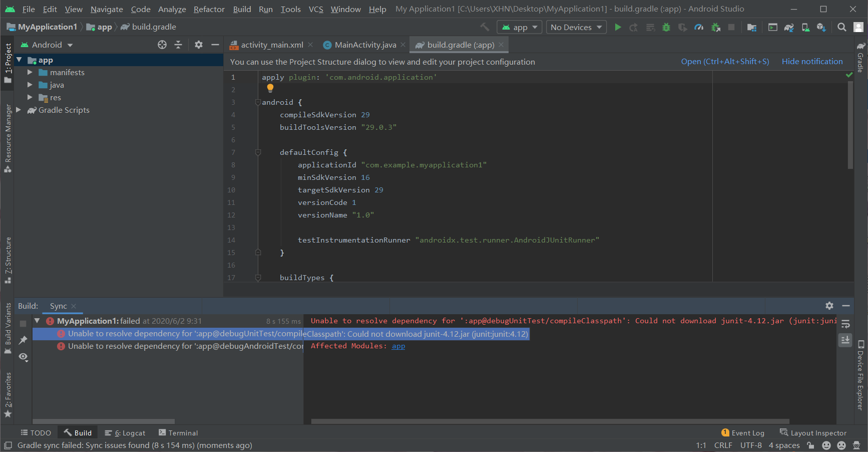Click Build output horizontal scrollbar
Viewport: 868px width, 452px height.
coord(550,421)
